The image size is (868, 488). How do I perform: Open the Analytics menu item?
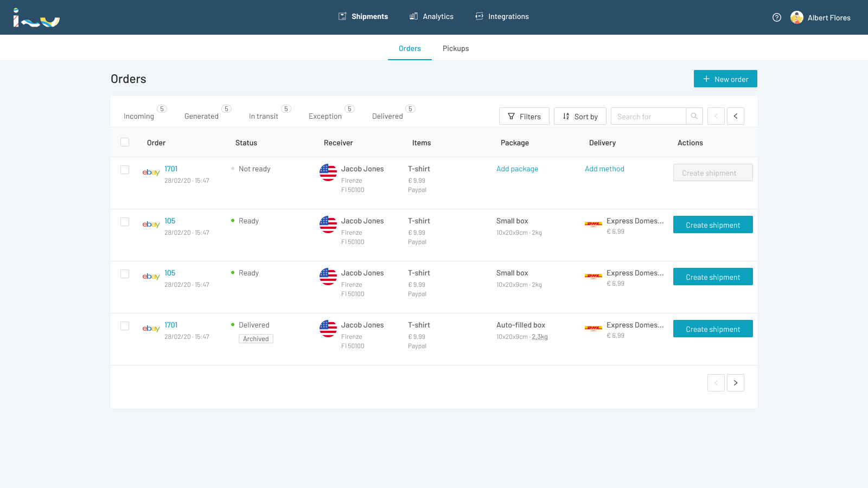[x=432, y=17]
